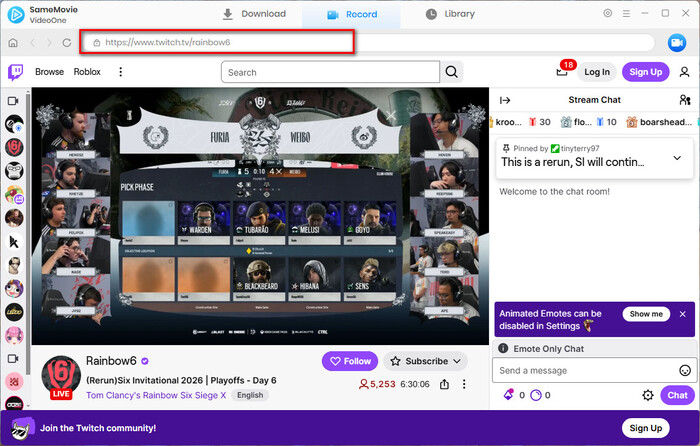The height and width of the screenshot is (446, 700).
Task: Click the Log In button
Action: click(597, 72)
